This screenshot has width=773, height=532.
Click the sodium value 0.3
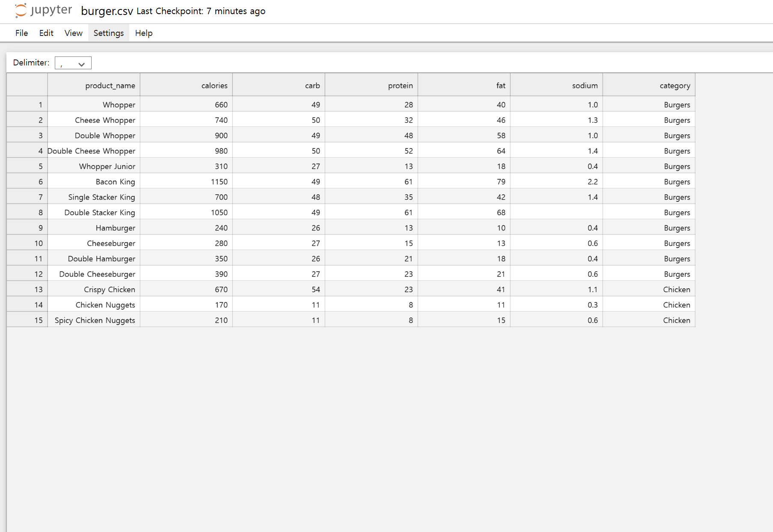pos(556,304)
